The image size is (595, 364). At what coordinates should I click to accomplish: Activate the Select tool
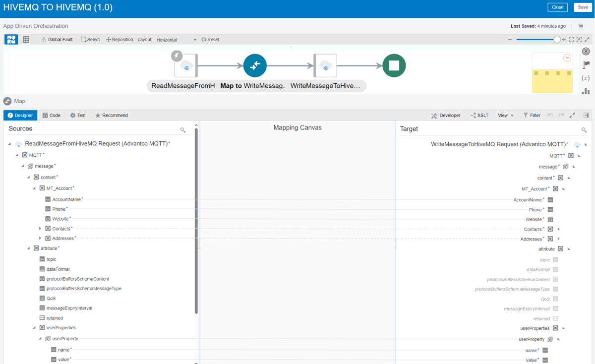coord(90,40)
